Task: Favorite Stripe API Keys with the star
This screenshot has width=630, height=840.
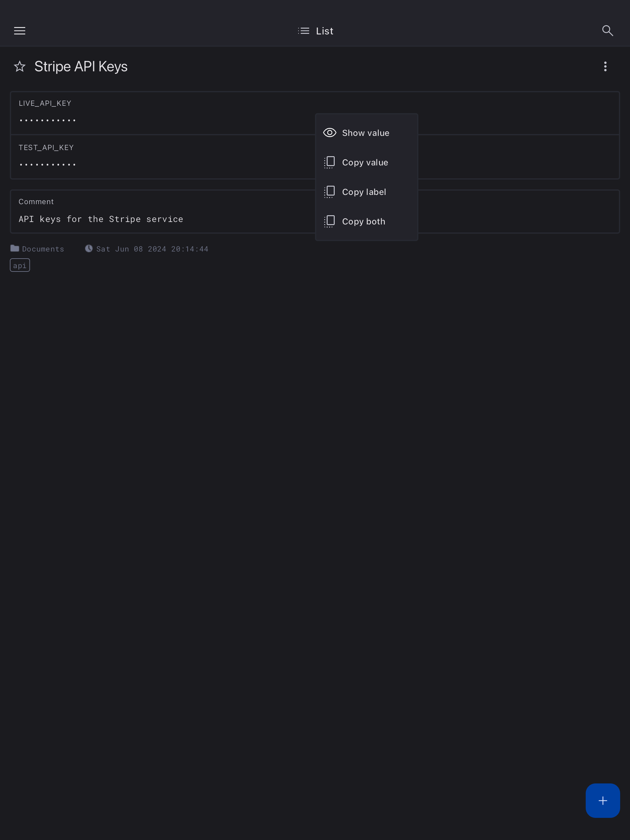Action: (x=20, y=66)
